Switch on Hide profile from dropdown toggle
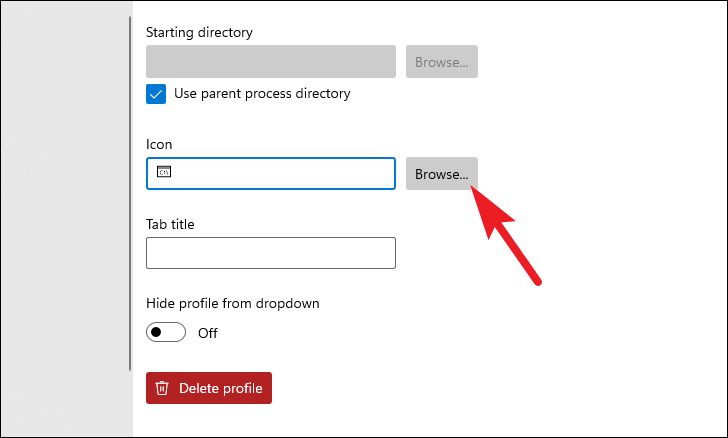The width and height of the screenshot is (728, 438). coord(166,332)
